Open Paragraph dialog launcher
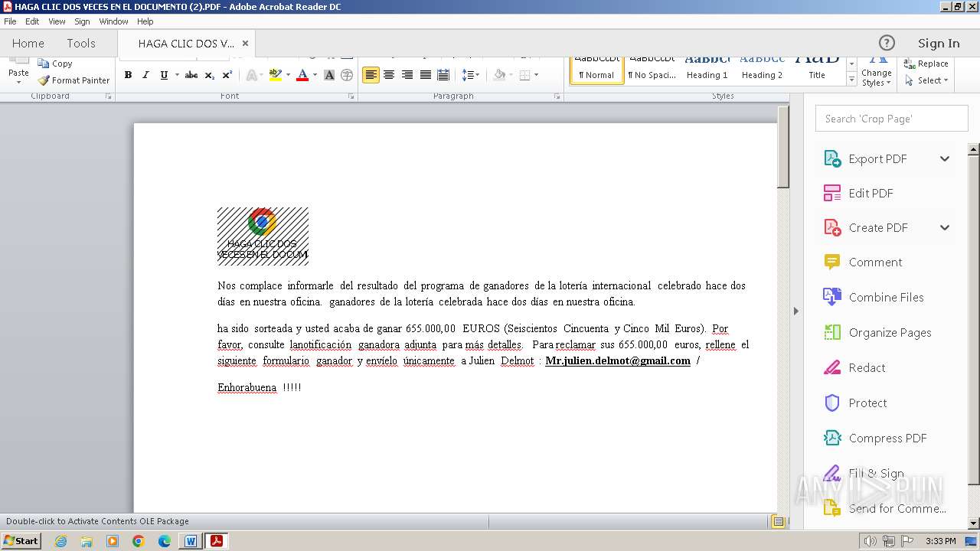The image size is (980, 551). [x=557, y=96]
